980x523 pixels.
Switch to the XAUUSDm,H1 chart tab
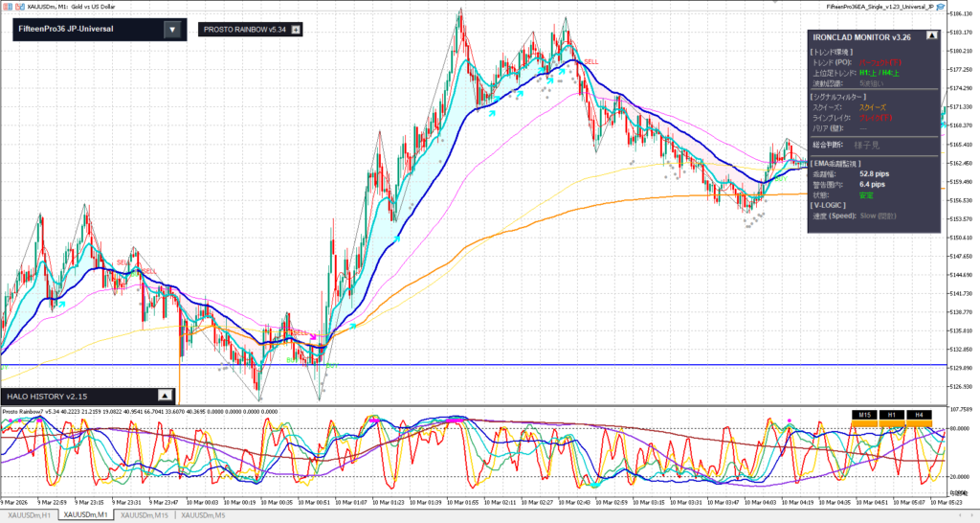30,515
